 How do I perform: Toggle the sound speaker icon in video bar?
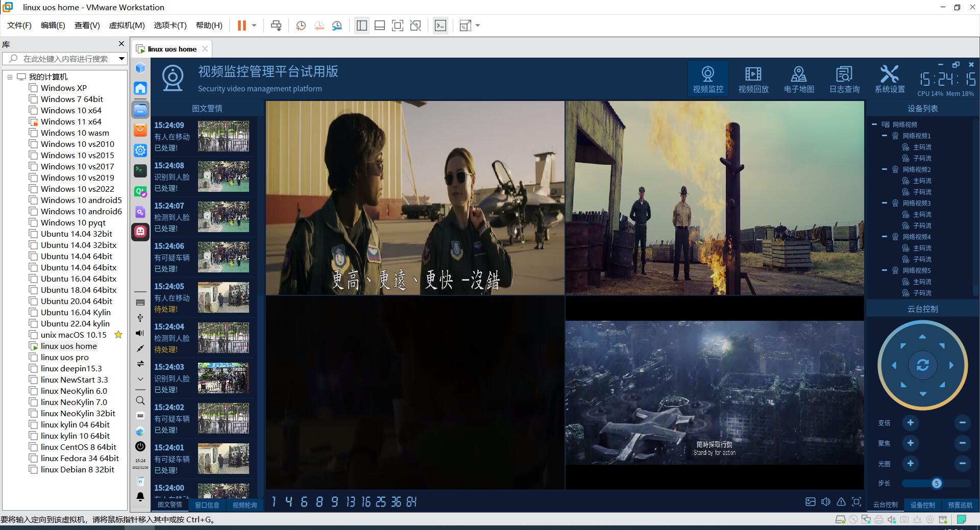tap(825, 502)
